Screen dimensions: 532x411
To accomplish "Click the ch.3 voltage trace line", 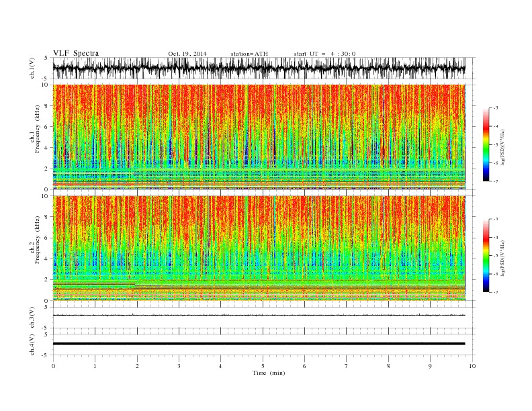I will pyautogui.click(x=259, y=316).
